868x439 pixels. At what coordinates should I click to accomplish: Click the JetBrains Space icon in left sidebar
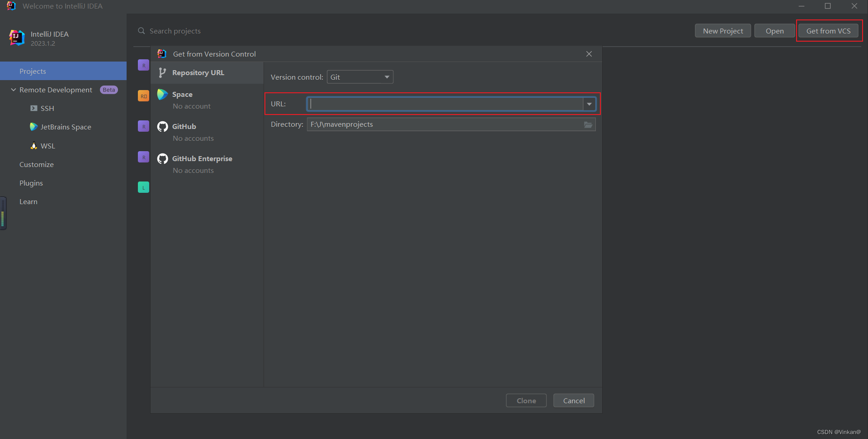click(x=33, y=127)
